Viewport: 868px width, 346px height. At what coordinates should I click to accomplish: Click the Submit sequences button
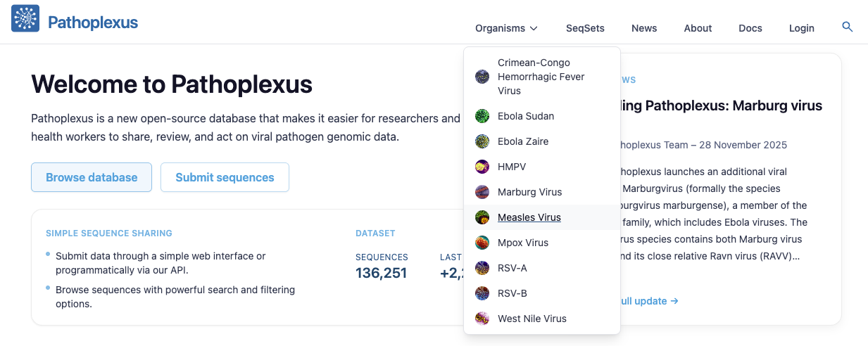tap(225, 177)
